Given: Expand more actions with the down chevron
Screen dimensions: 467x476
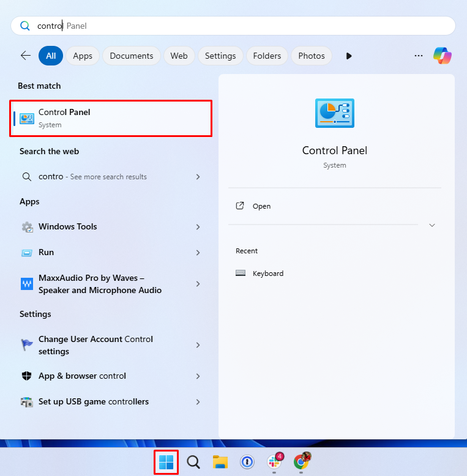Looking at the screenshot, I should [x=432, y=225].
